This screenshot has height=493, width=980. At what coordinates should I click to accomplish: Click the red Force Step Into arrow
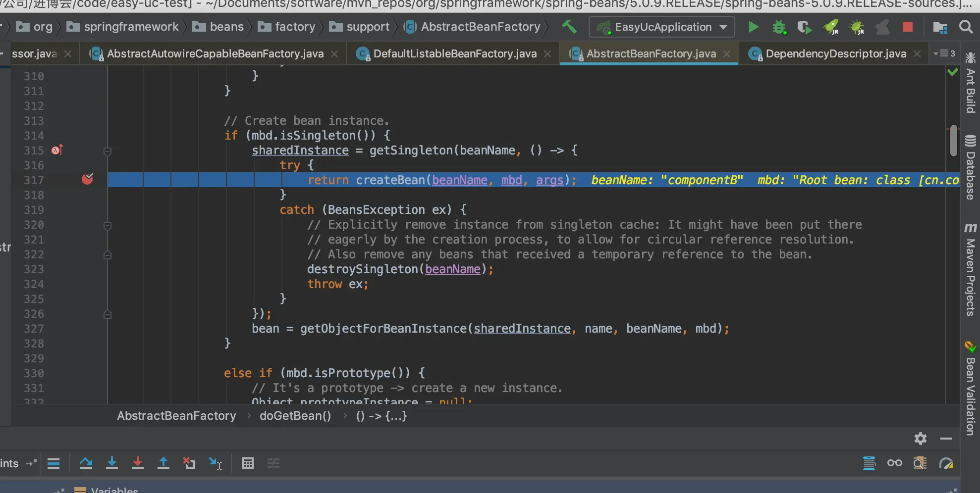(x=138, y=464)
